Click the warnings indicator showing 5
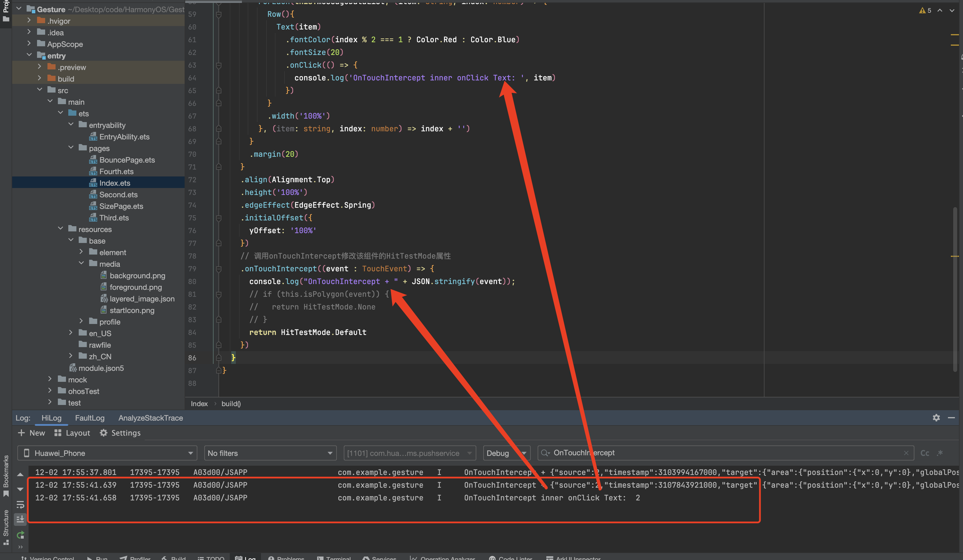Viewport: 963px width, 560px height. (925, 10)
